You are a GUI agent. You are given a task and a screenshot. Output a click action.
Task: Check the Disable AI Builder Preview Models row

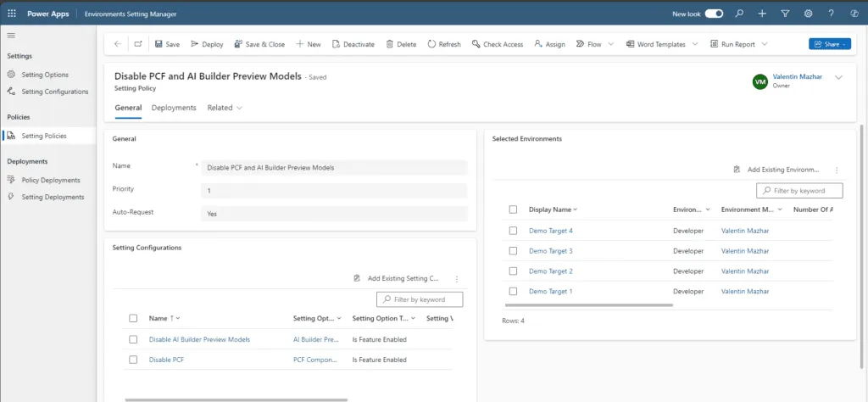(x=133, y=339)
